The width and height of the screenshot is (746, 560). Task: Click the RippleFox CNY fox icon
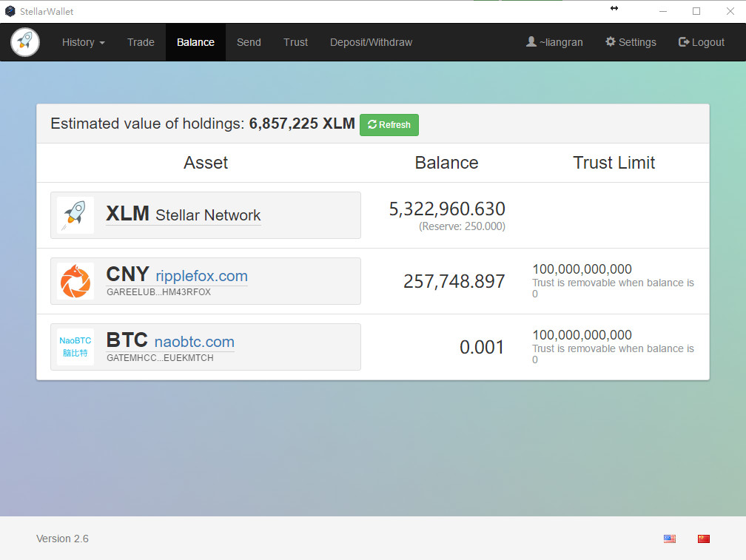[x=75, y=281]
